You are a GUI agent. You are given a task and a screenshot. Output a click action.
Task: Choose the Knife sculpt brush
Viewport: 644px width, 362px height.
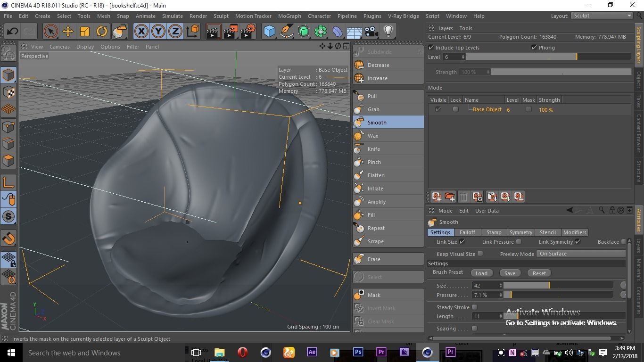[388, 149]
